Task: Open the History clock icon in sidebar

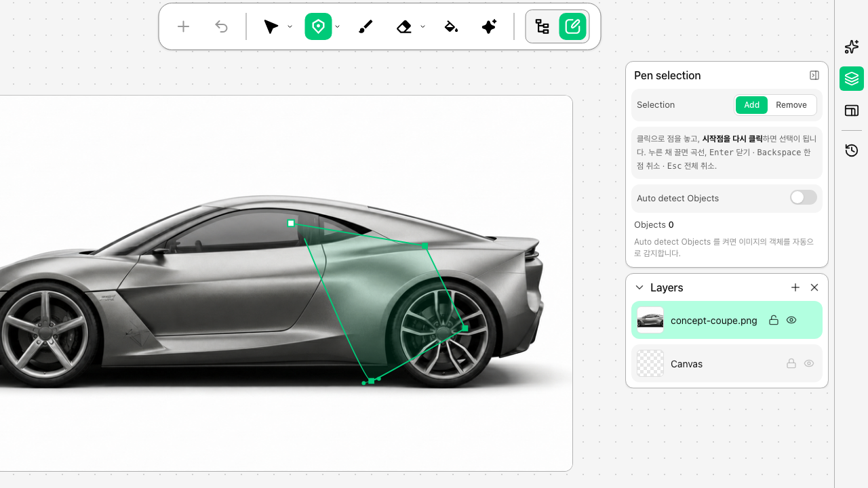Action: 852,150
